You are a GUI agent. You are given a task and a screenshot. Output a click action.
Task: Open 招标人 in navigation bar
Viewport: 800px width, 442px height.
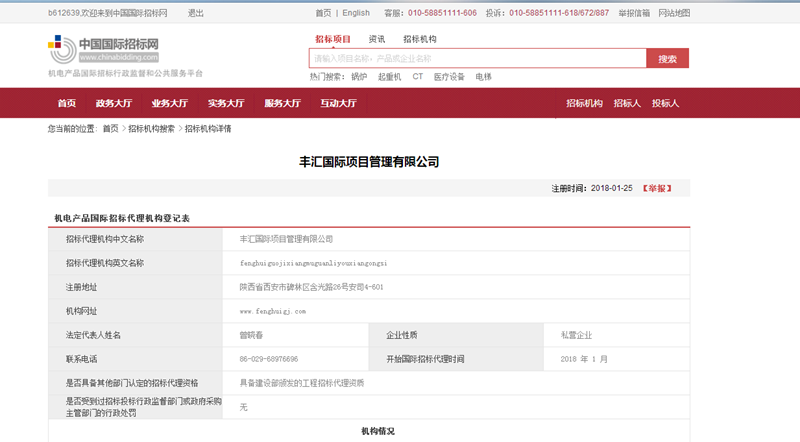coord(627,103)
